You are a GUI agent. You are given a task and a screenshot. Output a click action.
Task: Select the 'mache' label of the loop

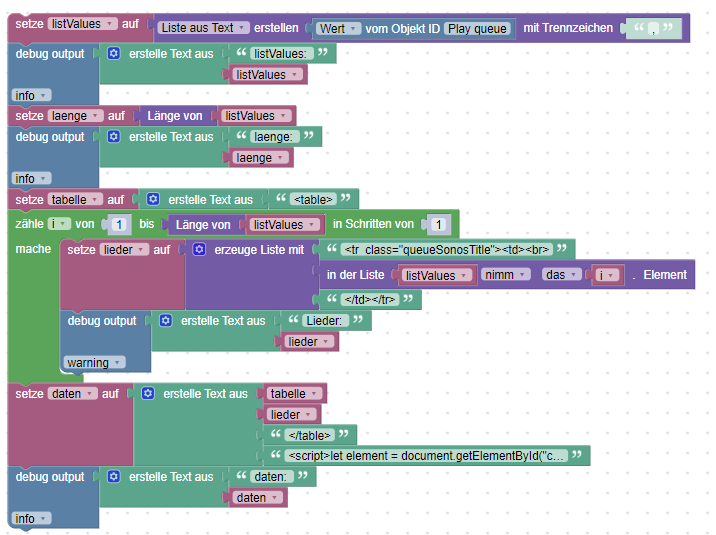pos(33,249)
